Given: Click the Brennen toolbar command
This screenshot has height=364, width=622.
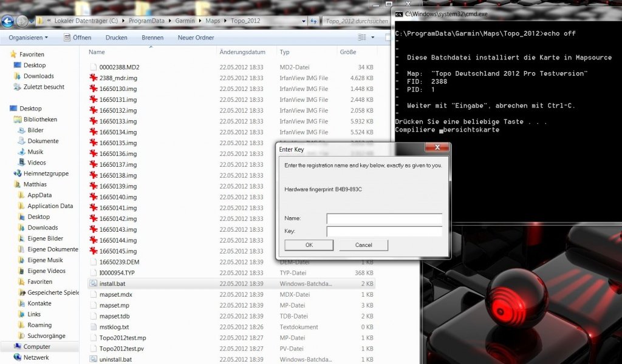Looking at the screenshot, I should tap(152, 38).
